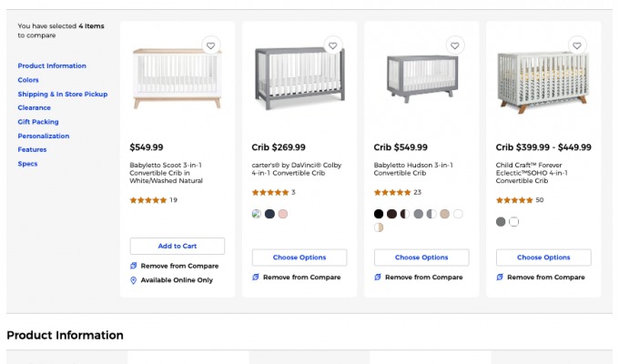Click compare icon under Child Craft SOHO crib
Screen dimensions: 619x364
(x=500, y=278)
